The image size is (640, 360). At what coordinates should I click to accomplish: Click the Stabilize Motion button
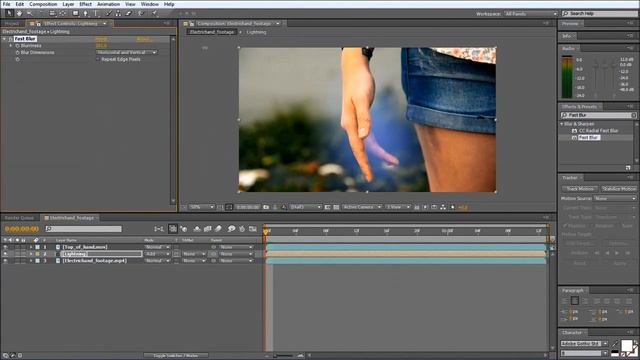[619, 189]
